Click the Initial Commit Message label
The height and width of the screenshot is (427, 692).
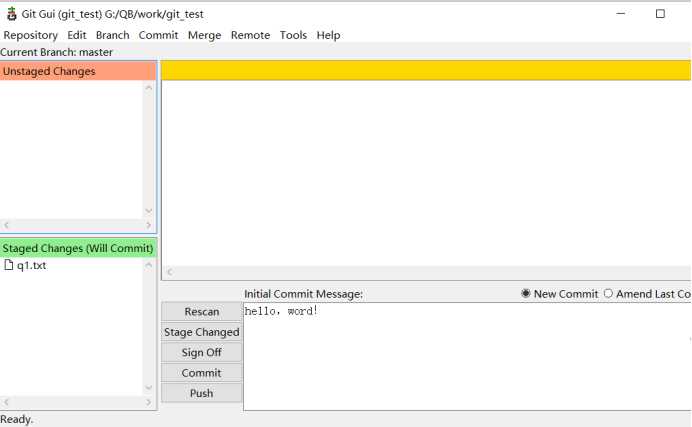[x=304, y=294]
